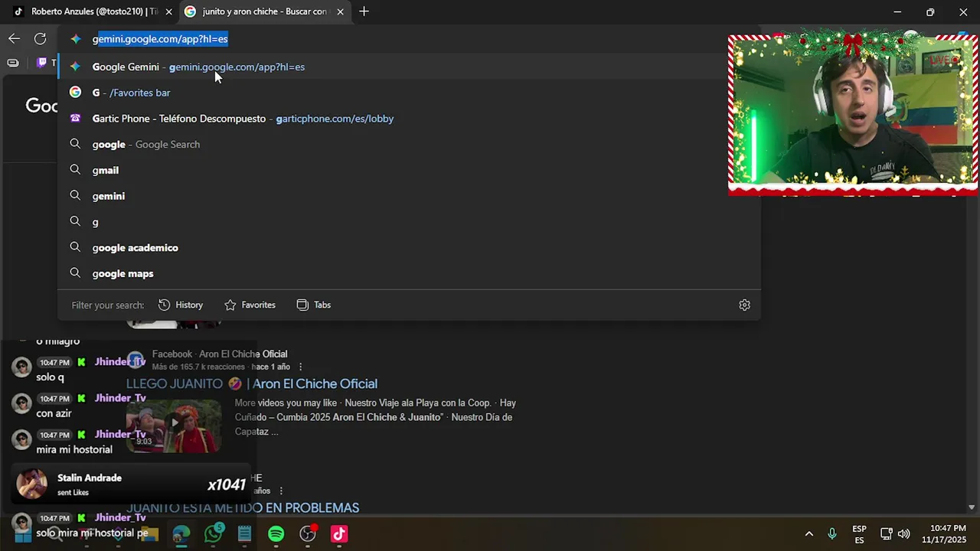Open Spotify from the taskbar

point(276,534)
